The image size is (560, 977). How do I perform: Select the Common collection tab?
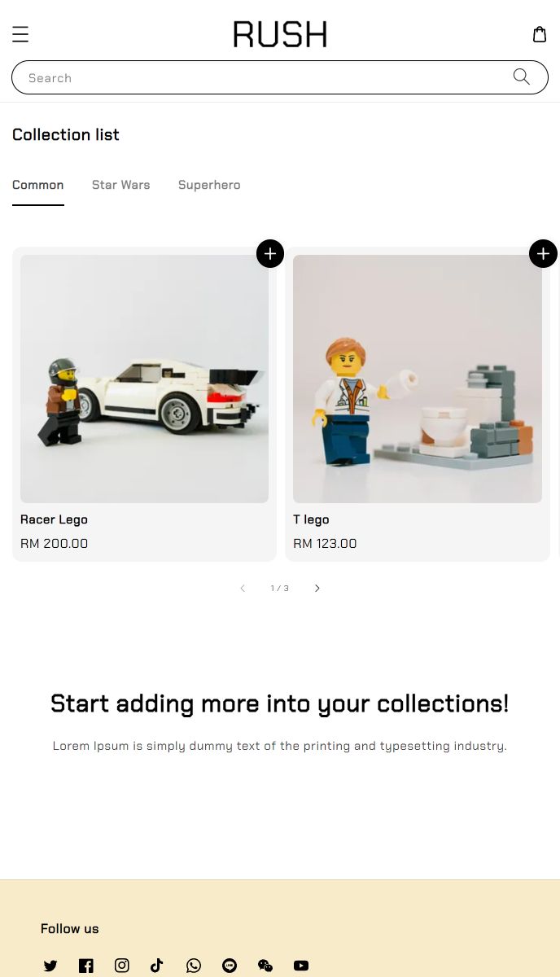(38, 185)
